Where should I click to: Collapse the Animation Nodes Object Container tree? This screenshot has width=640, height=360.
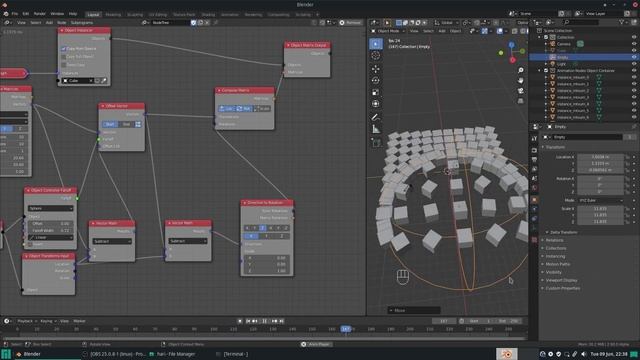[x=540, y=71]
